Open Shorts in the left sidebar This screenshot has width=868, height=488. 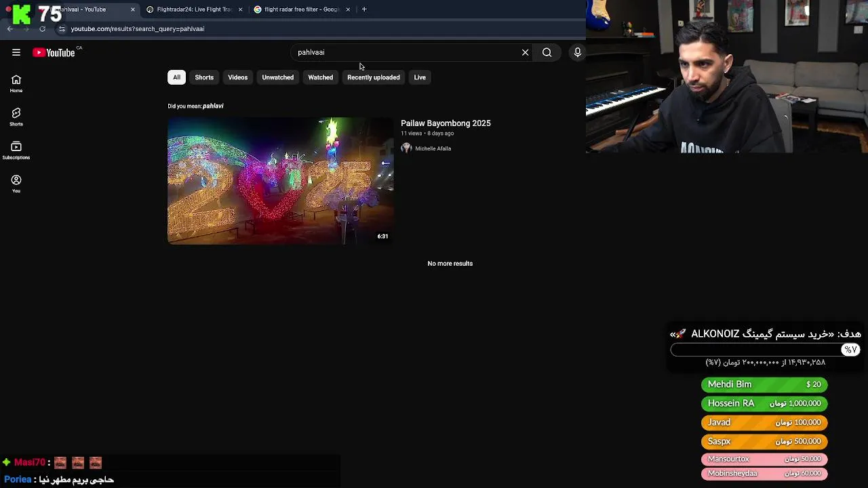tap(16, 117)
